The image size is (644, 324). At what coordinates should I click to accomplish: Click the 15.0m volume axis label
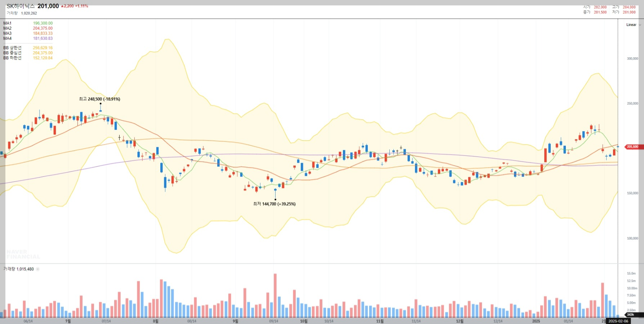tap(631, 274)
